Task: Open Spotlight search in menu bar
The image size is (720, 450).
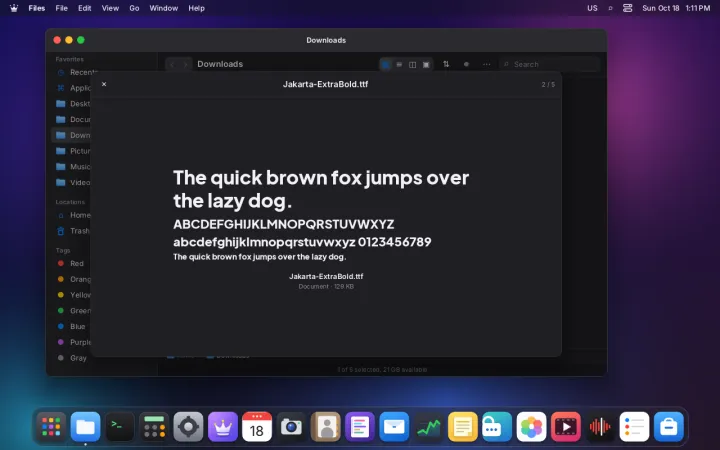Action: coord(610,8)
